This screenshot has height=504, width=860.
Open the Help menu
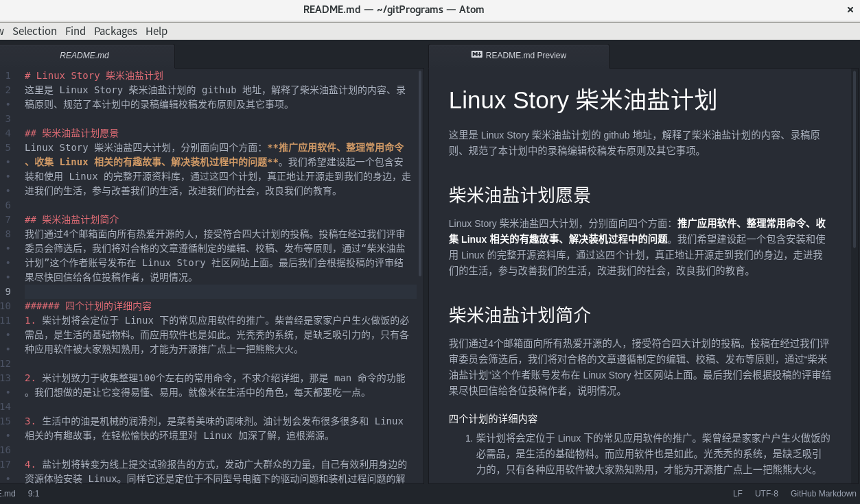click(156, 31)
